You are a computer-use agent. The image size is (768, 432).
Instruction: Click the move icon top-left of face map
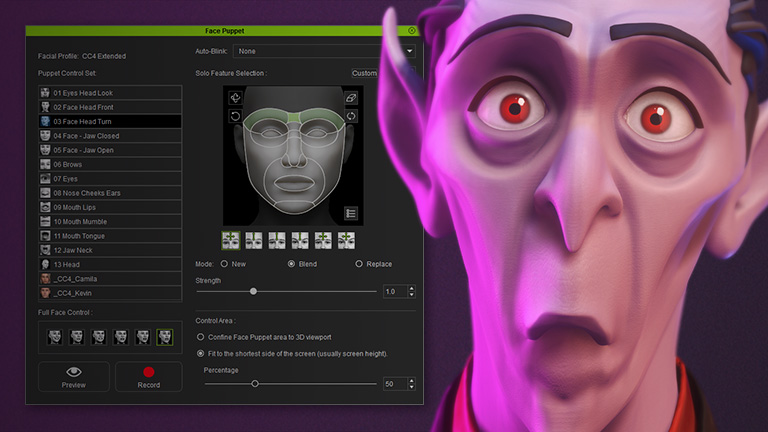coord(235,98)
